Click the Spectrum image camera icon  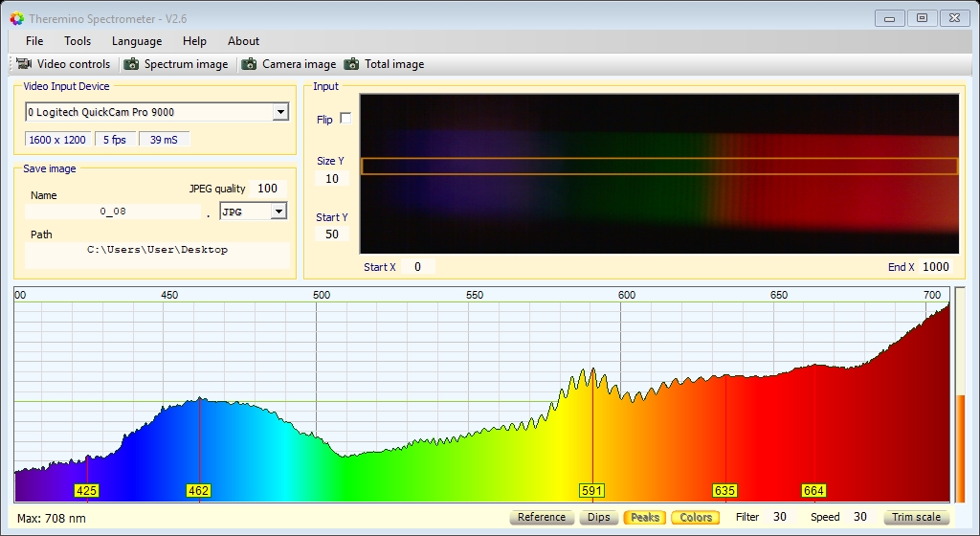pyautogui.click(x=131, y=64)
